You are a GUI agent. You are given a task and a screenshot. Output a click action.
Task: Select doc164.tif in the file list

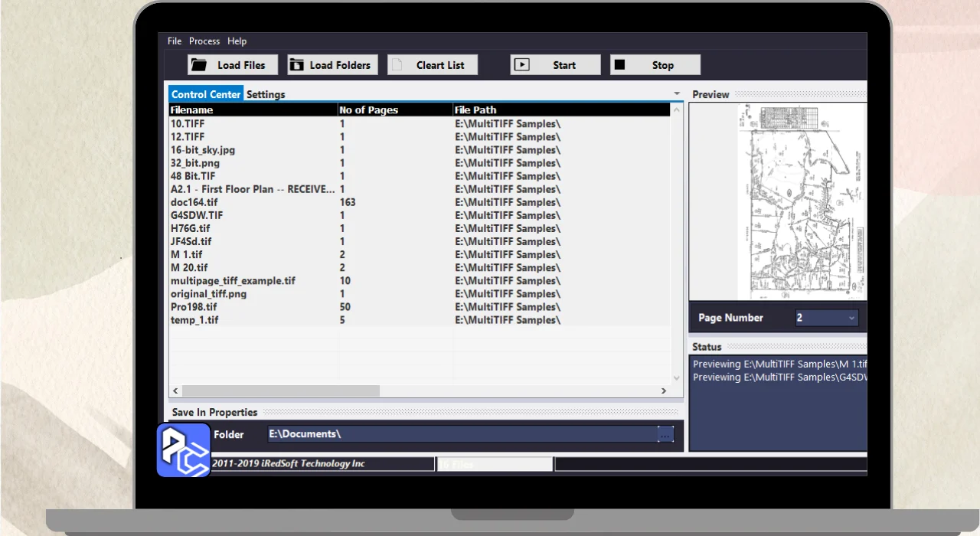(194, 202)
